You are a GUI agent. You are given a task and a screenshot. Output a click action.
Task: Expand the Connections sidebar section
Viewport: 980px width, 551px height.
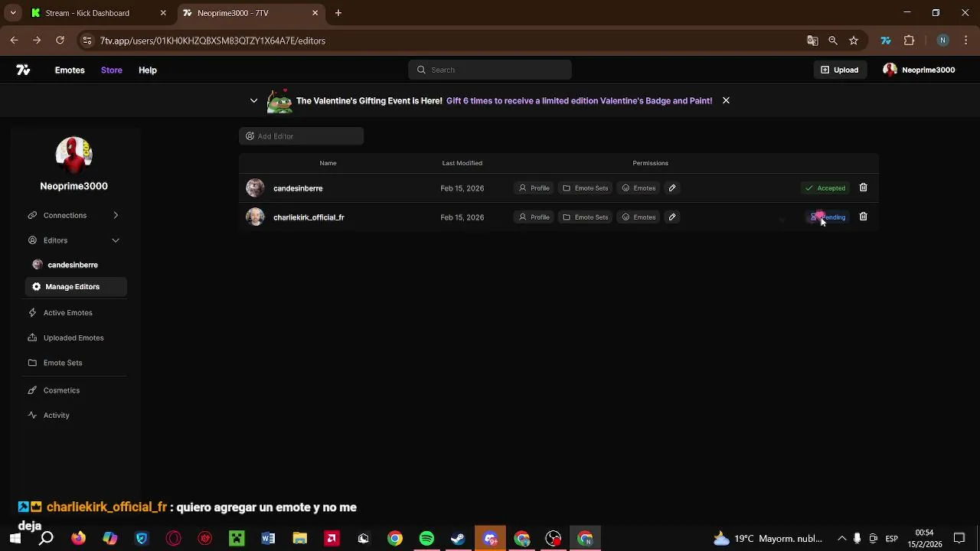coord(73,215)
